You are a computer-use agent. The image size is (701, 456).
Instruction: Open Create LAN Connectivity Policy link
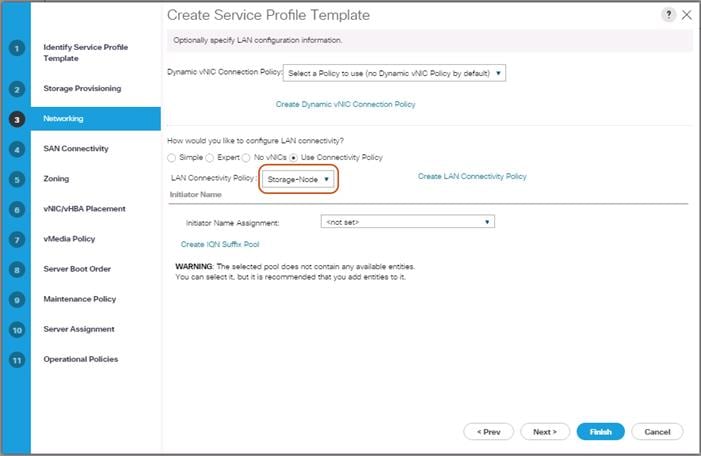click(x=472, y=177)
